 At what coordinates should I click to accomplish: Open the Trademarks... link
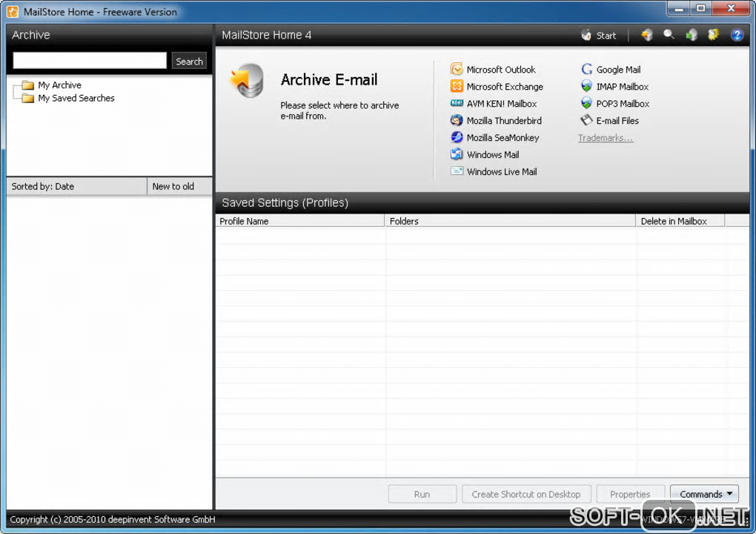[x=606, y=138]
